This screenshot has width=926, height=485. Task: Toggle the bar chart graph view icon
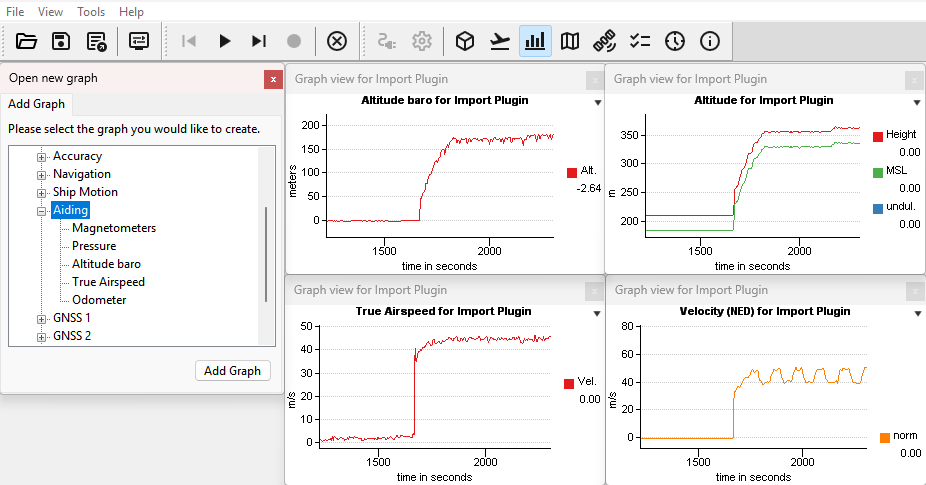click(535, 41)
